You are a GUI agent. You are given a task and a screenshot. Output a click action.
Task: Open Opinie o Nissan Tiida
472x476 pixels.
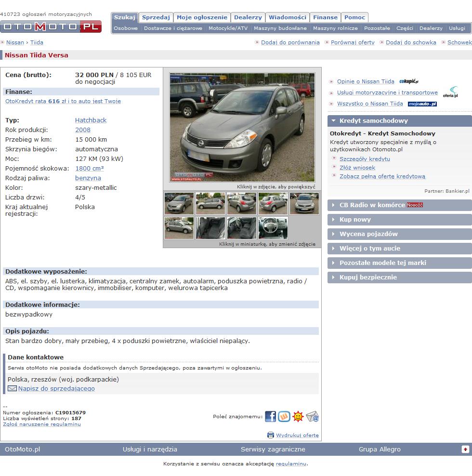point(366,81)
